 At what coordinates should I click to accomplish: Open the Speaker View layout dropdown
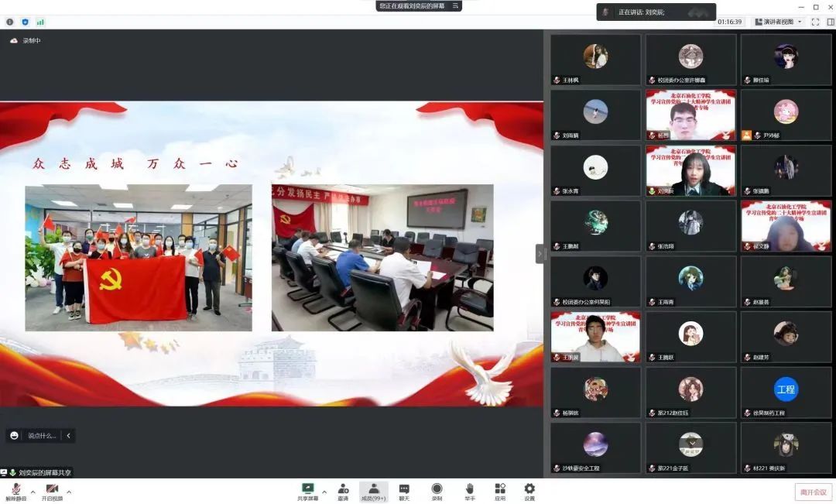pyautogui.click(x=778, y=22)
